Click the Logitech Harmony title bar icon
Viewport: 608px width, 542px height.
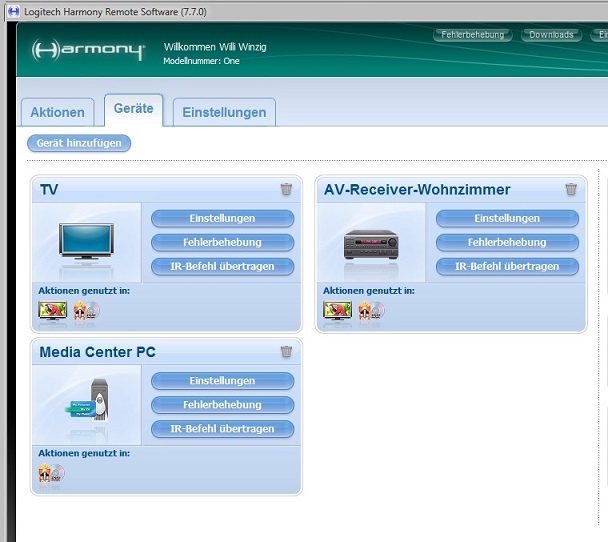[x=14, y=12]
